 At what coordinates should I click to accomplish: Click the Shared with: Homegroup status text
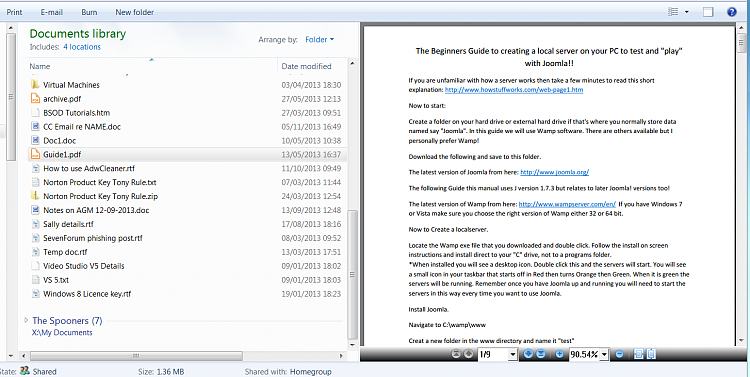[x=288, y=371]
